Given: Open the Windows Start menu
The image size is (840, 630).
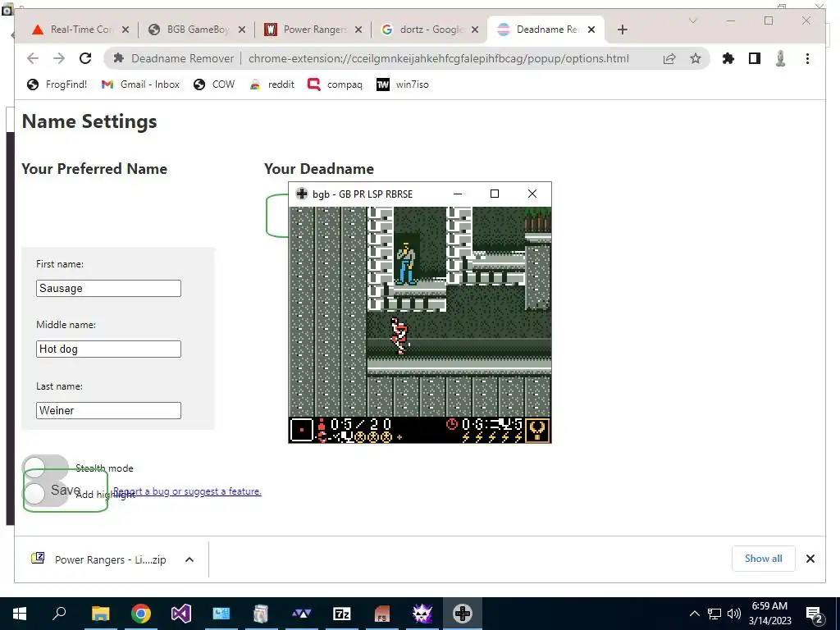Looking at the screenshot, I should [20, 614].
